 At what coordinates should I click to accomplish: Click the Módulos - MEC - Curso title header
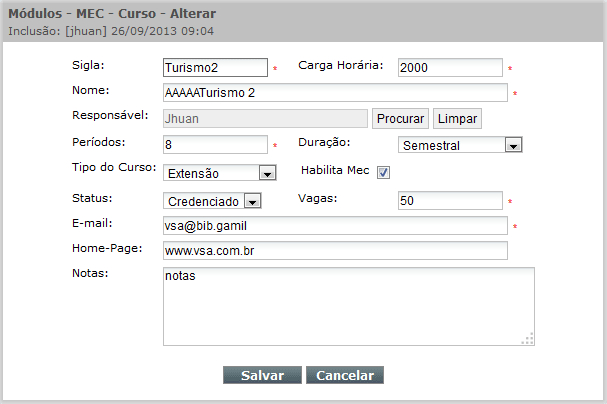112,14
